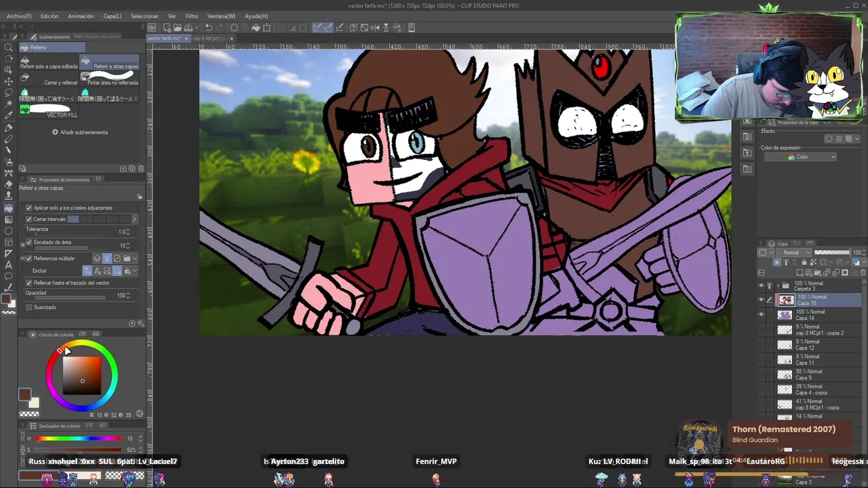The image size is (868, 488).
Task: Click the Clear/delete spinner icon
Action: [x=234, y=28]
